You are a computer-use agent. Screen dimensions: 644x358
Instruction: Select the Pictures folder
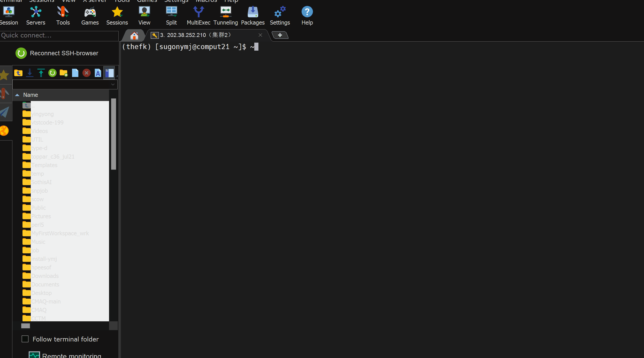click(37, 216)
